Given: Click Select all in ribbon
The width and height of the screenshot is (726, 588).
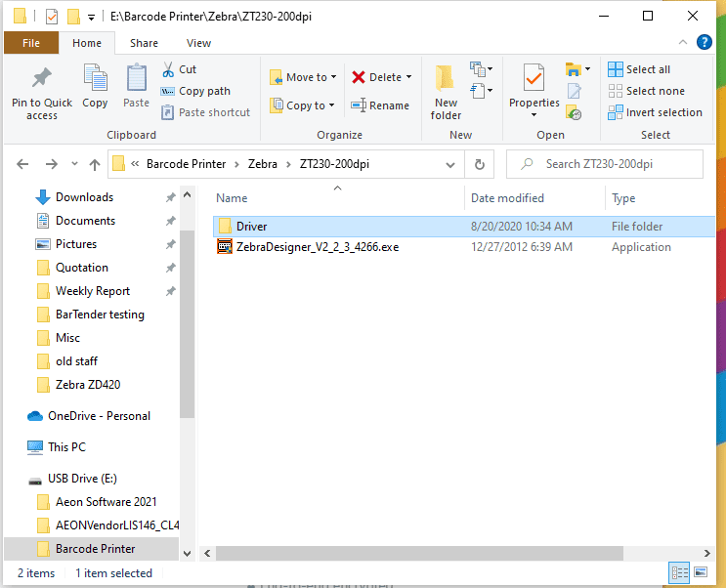Looking at the screenshot, I should (639, 69).
